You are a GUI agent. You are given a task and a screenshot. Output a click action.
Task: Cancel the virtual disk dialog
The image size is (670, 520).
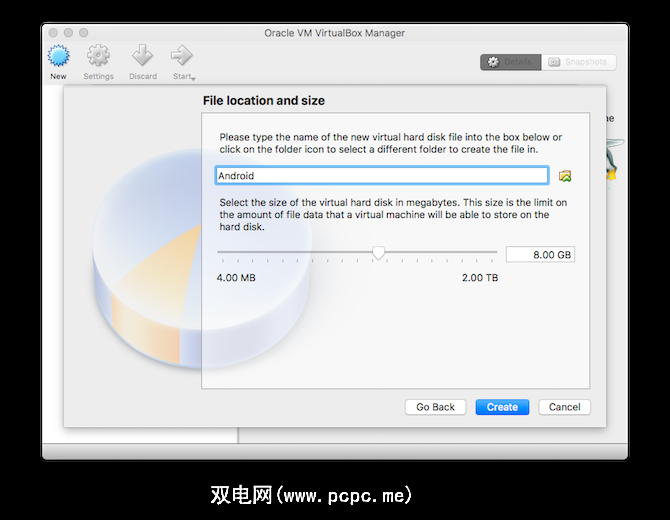tap(564, 407)
